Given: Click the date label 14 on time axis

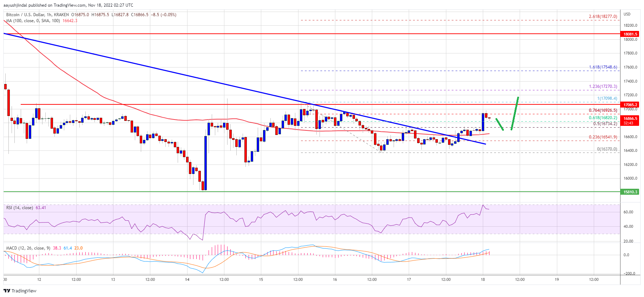Looking at the screenshot, I should [187, 280].
